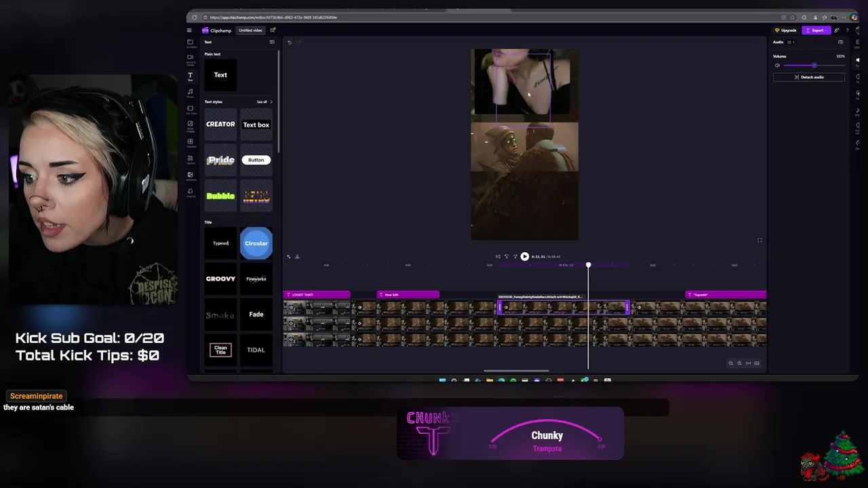The width and height of the screenshot is (868, 488).
Task: Open the share/invite icon near Export
Action: (837, 30)
